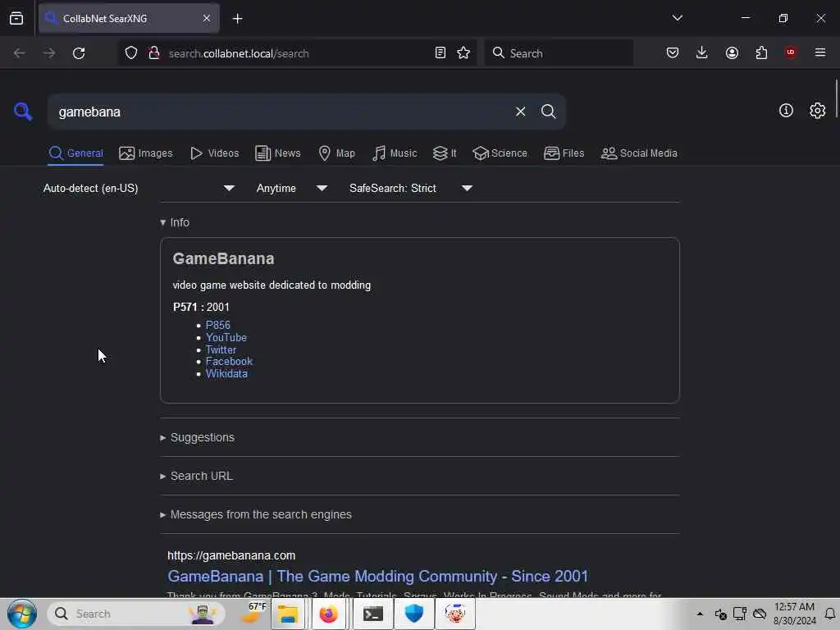Switch to Science search category

pos(500,153)
